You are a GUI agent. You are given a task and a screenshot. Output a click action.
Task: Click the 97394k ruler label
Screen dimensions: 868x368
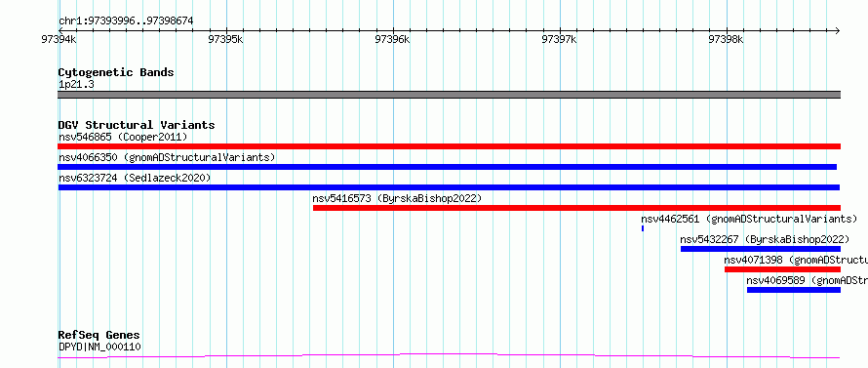(59, 40)
